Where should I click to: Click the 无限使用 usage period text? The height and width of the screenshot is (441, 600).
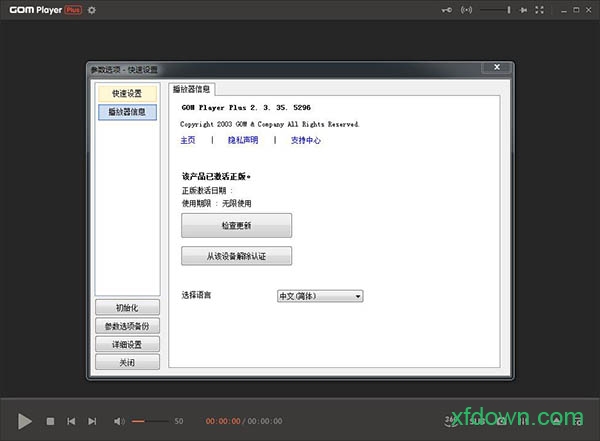(x=237, y=203)
